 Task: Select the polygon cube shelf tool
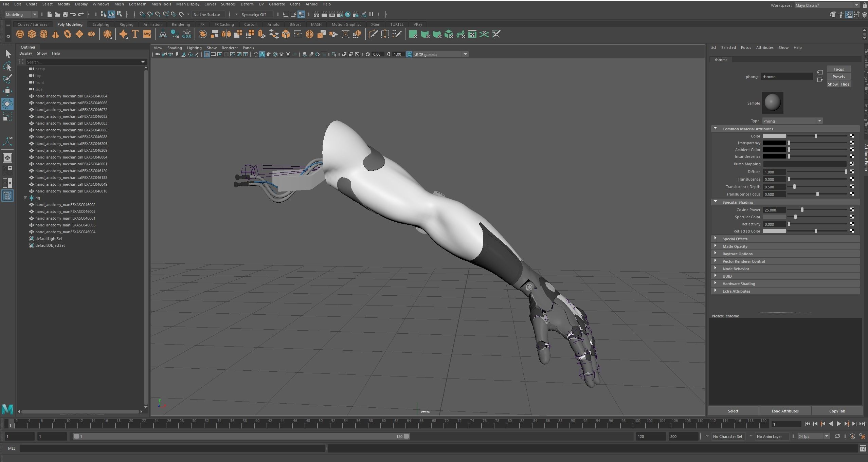click(32, 34)
